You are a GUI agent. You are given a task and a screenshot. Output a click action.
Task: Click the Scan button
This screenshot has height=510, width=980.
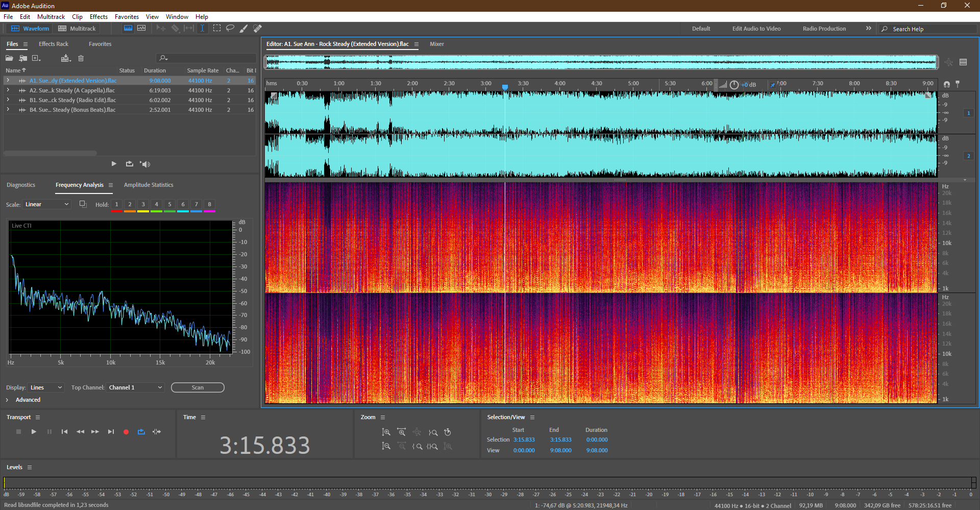[198, 387]
